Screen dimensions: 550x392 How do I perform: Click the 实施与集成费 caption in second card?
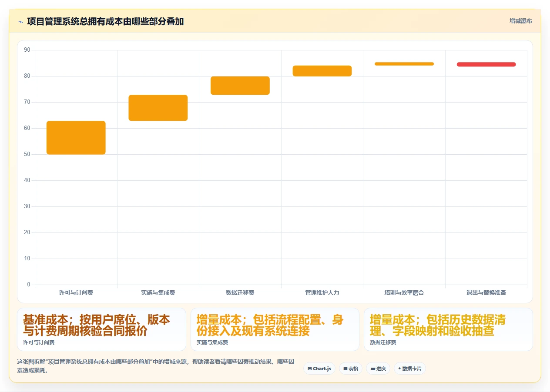tap(212, 342)
